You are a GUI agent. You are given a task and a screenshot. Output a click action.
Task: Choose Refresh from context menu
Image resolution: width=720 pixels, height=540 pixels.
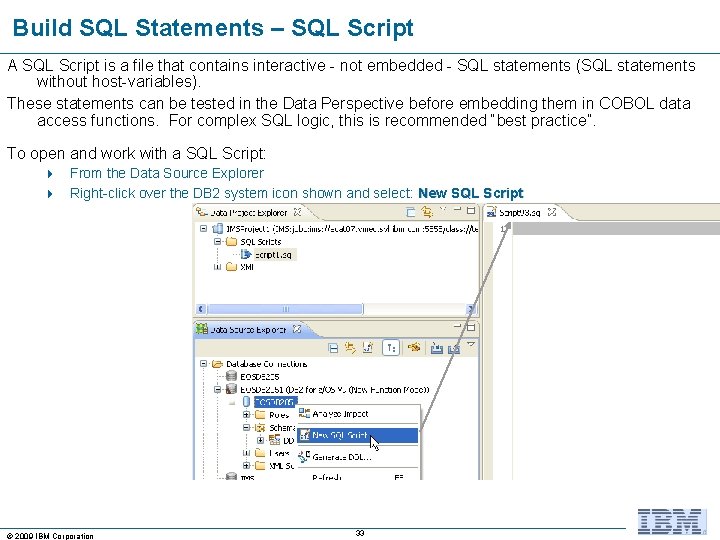[359, 477]
